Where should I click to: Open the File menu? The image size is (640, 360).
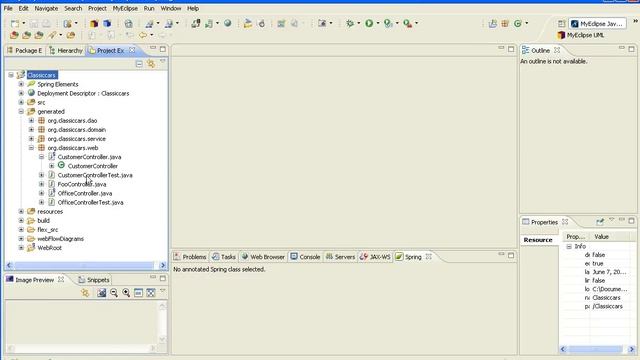point(8,8)
